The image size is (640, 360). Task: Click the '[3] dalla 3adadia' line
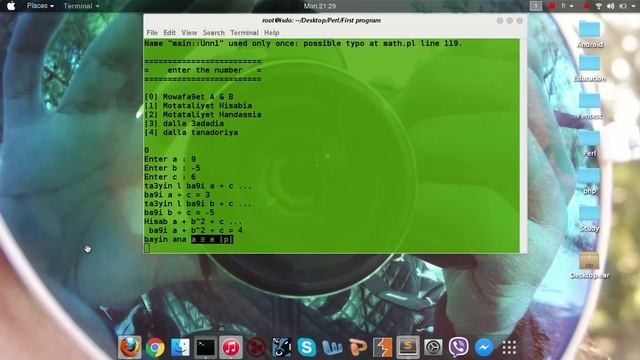(x=184, y=123)
